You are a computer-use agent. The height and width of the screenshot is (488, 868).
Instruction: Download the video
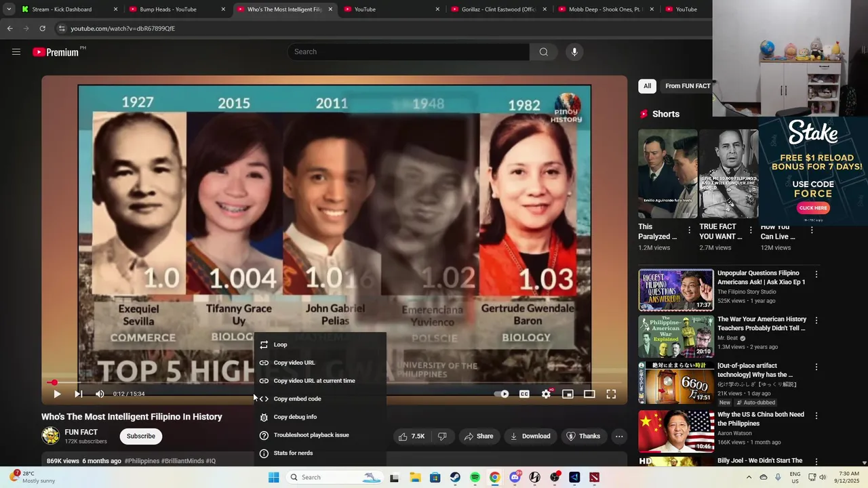click(x=530, y=436)
